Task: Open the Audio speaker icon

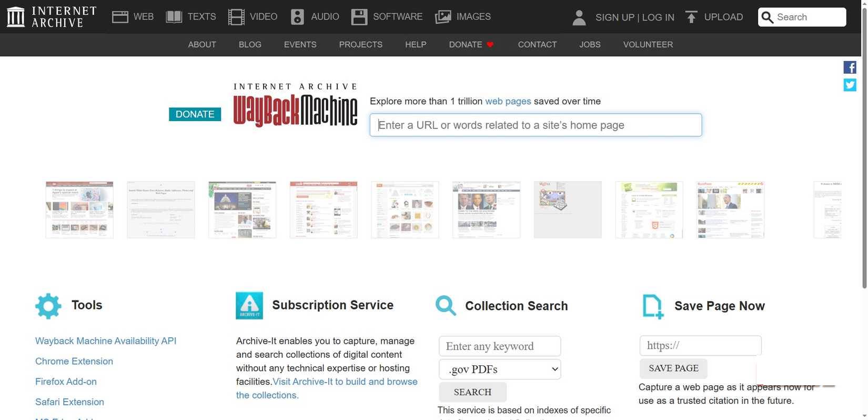Action: click(297, 17)
